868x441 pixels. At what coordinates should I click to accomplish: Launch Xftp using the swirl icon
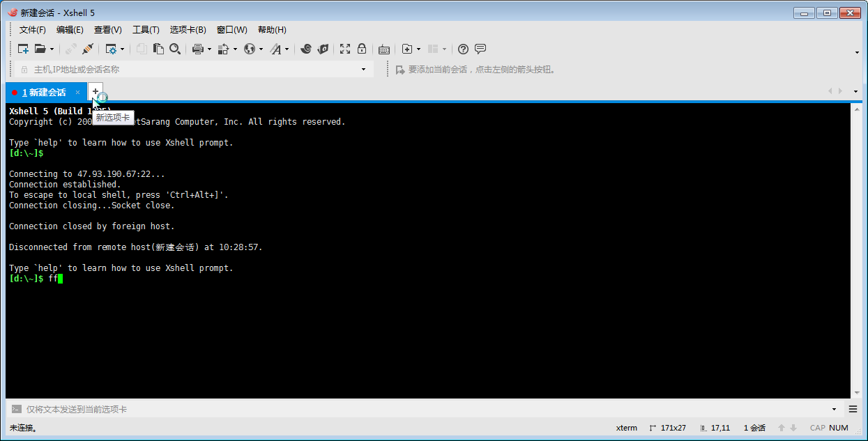305,49
